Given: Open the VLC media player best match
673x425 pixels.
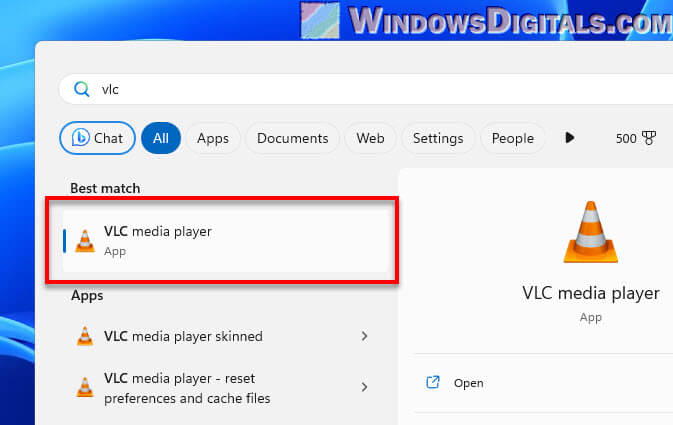Looking at the screenshot, I should (x=225, y=241).
